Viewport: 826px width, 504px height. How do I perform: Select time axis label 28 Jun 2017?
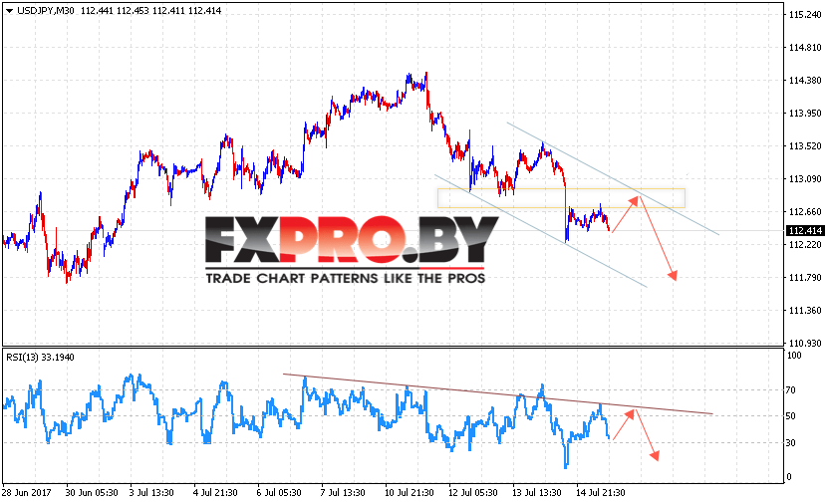click(26, 493)
